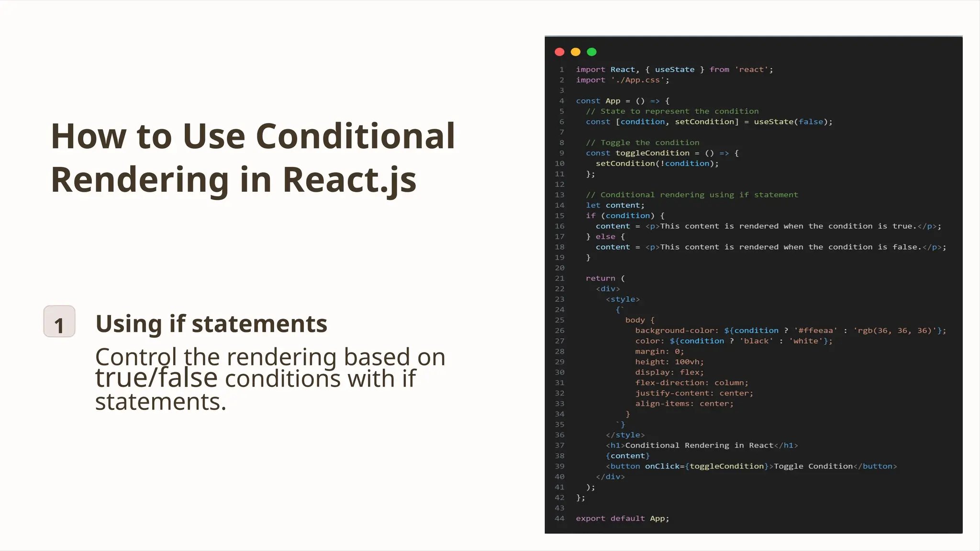This screenshot has height=551, width=980.
Task: Click the button onClick code line
Action: (x=751, y=466)
